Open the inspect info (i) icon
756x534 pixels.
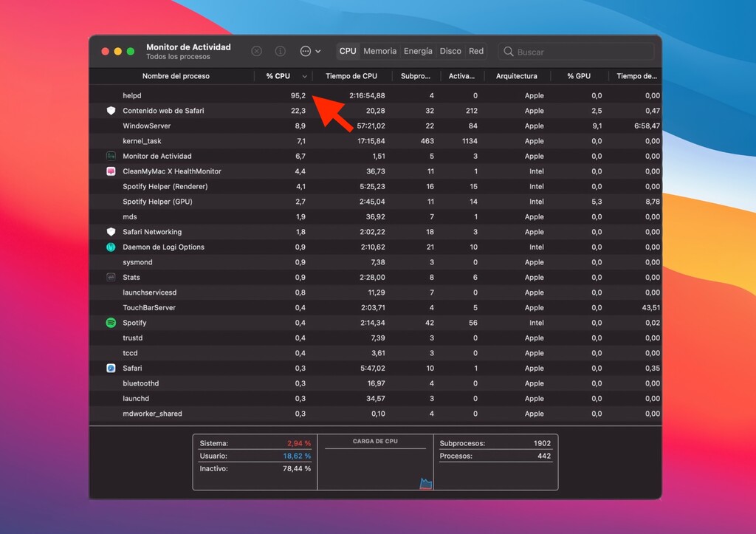click(280, 51)
